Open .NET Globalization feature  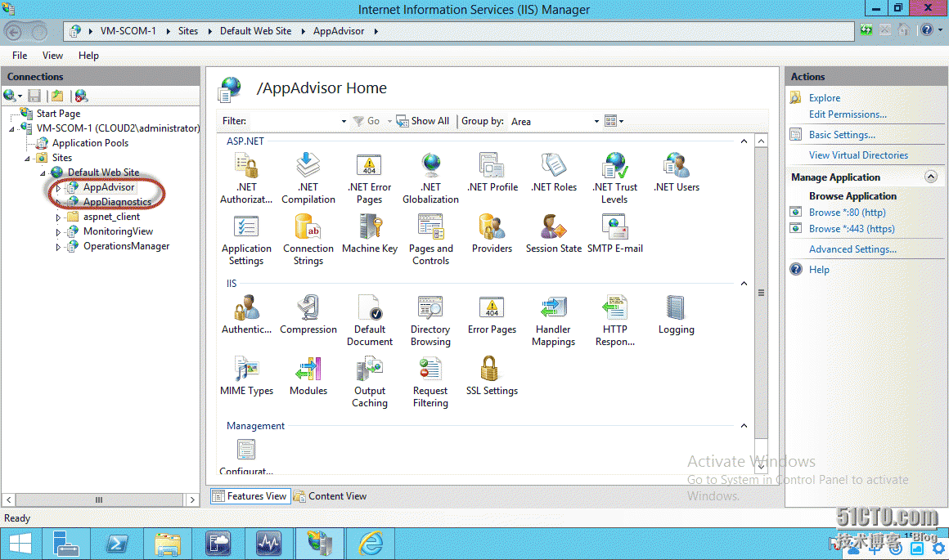coord(430,177)
